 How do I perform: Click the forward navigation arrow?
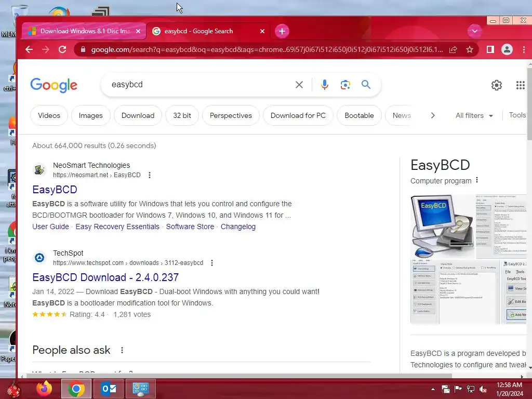tap(46, 49)
